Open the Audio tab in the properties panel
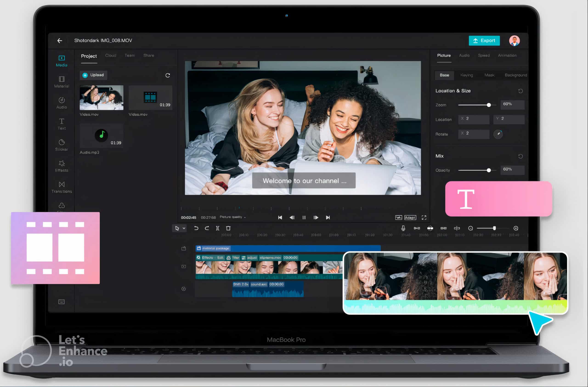588x387 pixels. [464, 55]
